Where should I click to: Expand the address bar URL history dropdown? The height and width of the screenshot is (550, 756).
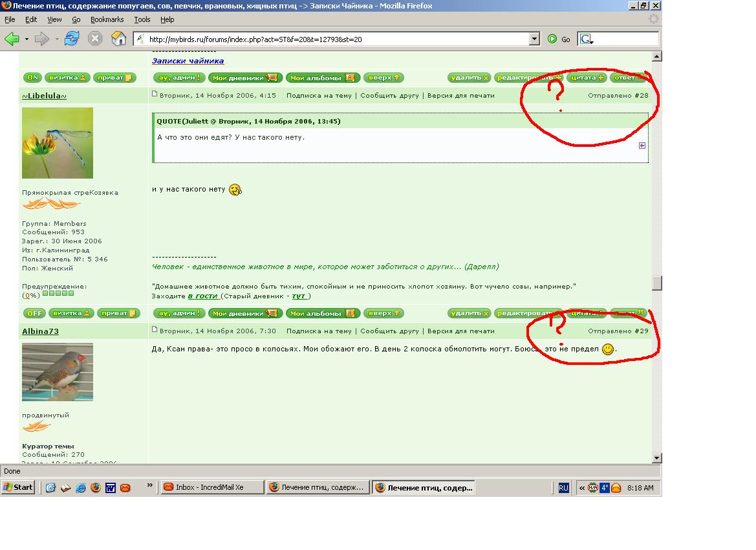point(534,39)
